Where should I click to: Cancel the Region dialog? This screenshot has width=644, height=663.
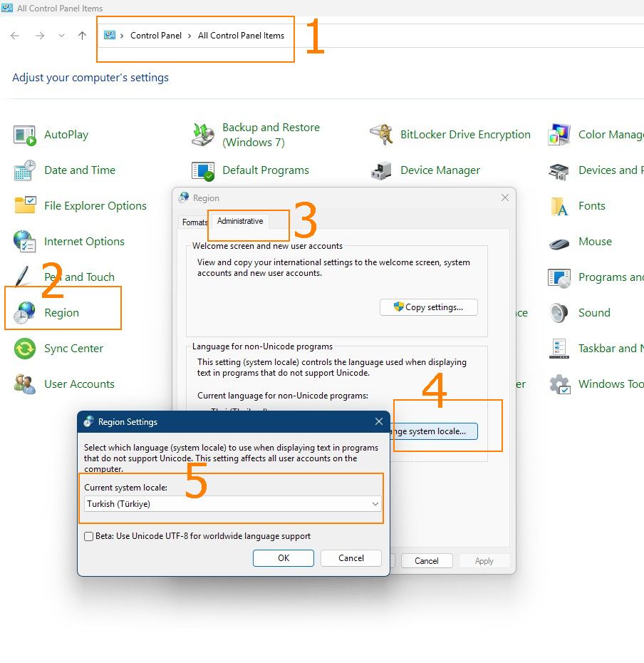(x=427, y=560)
